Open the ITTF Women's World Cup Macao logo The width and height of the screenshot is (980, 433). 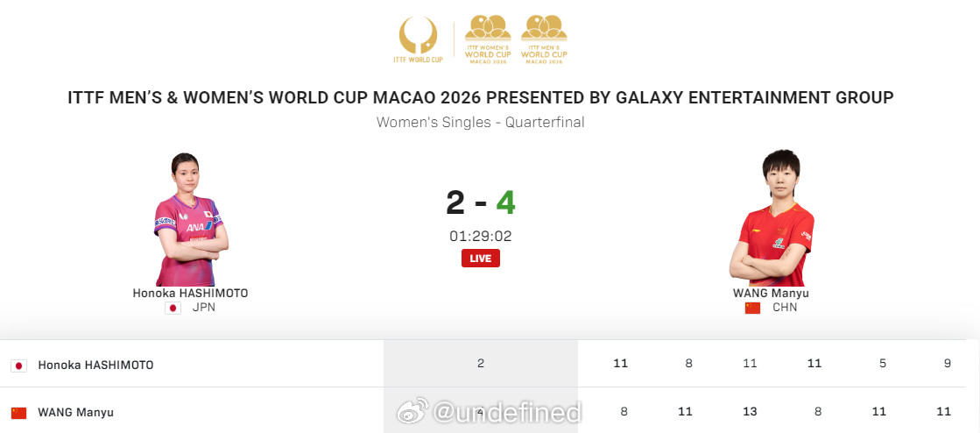(x=487, y=39)
